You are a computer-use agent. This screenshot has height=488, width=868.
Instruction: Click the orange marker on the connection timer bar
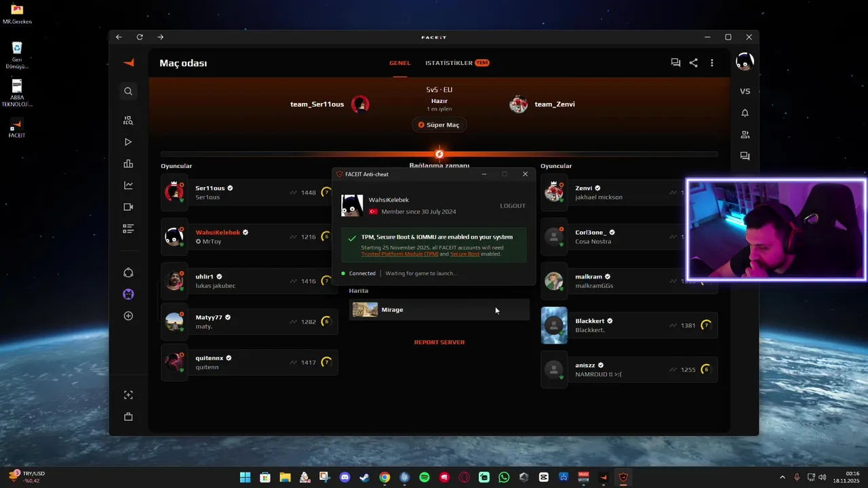click(439, 155)
